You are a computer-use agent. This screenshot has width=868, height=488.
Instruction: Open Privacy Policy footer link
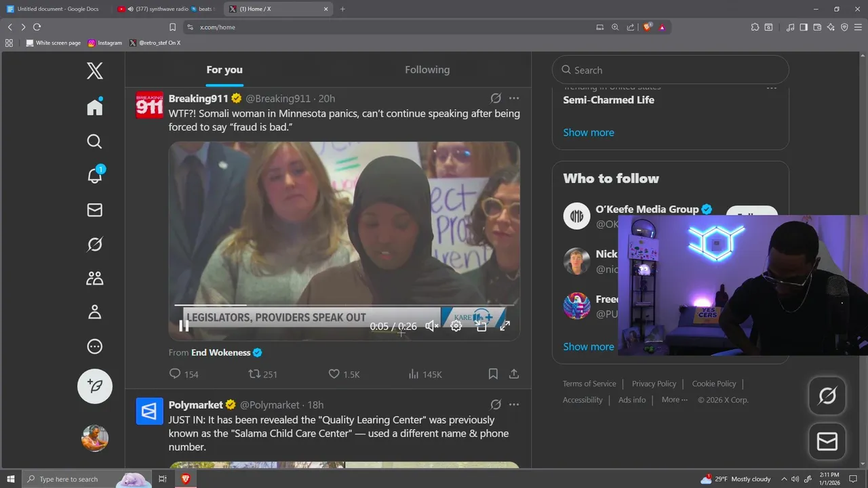(654, 384)
